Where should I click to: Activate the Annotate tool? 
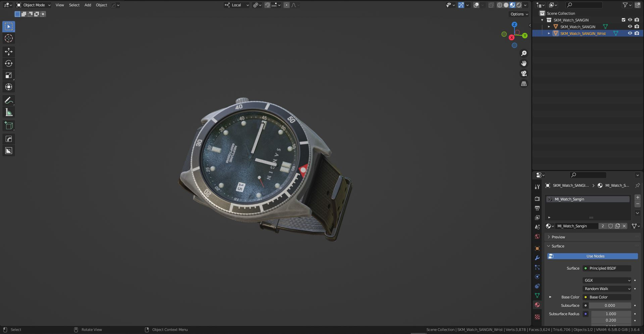coord(9,101)
